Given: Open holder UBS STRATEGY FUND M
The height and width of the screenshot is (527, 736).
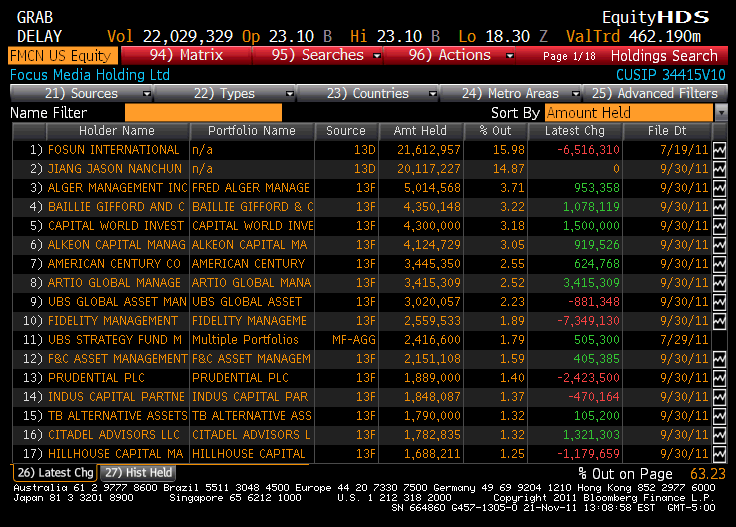Looking at the screenshot, I should 115,340.
